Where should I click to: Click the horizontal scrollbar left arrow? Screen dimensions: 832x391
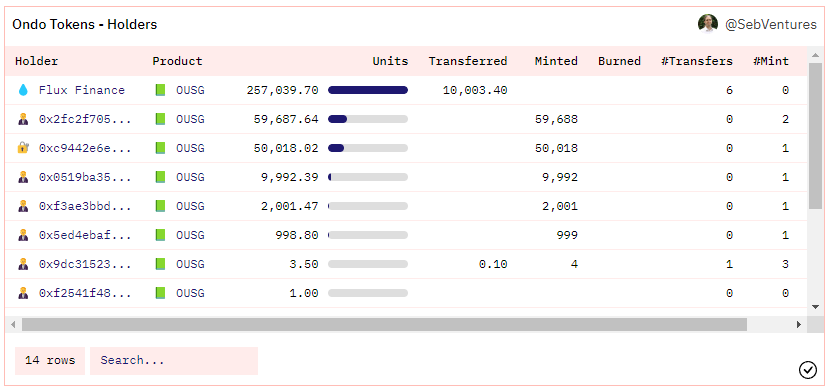click(x=13, y=324)
